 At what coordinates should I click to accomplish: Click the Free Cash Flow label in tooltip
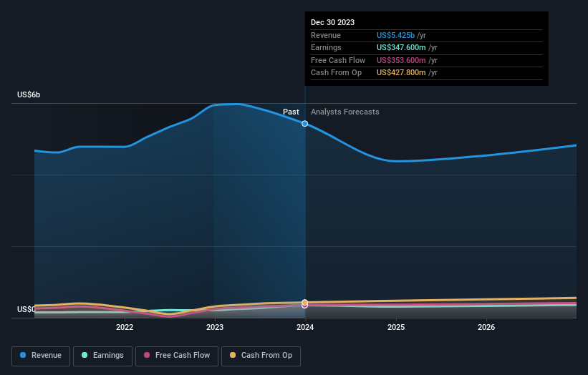[338, 60]
